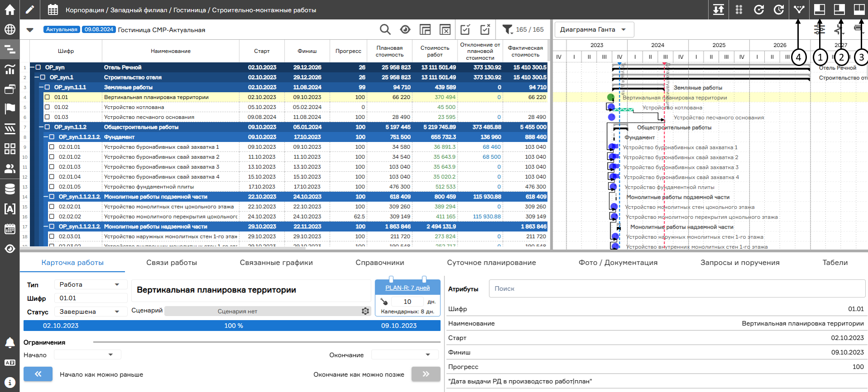868x392 pixels.
Task: Click the six-dot grid icon
Action: [739, 9]
